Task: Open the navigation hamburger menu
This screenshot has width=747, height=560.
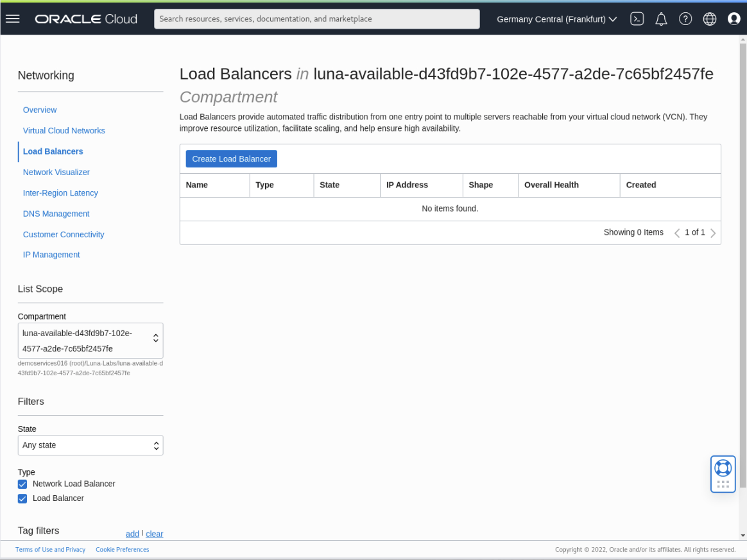Action: point(12,18)
